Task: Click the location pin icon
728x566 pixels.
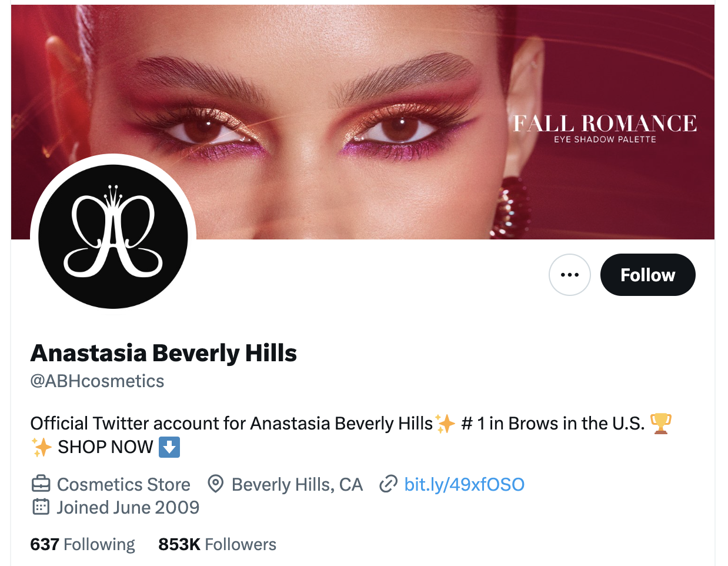Action: [x=216, y=484]
